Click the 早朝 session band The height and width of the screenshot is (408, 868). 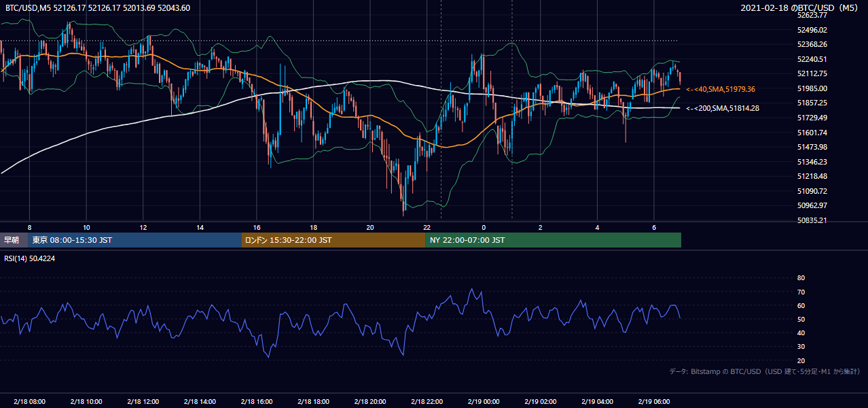[x=14, y=240]
